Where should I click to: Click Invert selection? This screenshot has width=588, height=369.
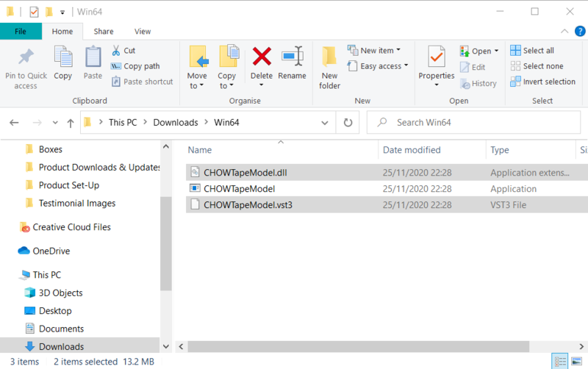click(x=542, y=82)
